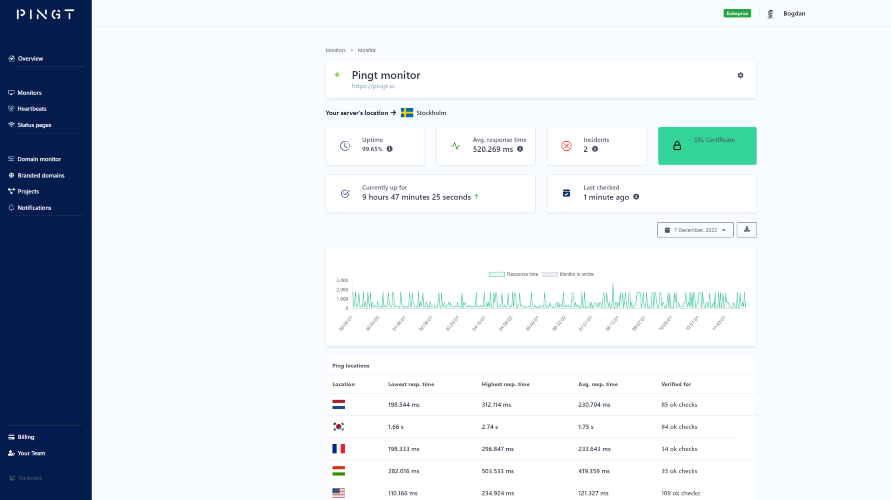Click the South Korea flag row icon
The height and width of the screenshot is (500, 891).
(339, 427)
